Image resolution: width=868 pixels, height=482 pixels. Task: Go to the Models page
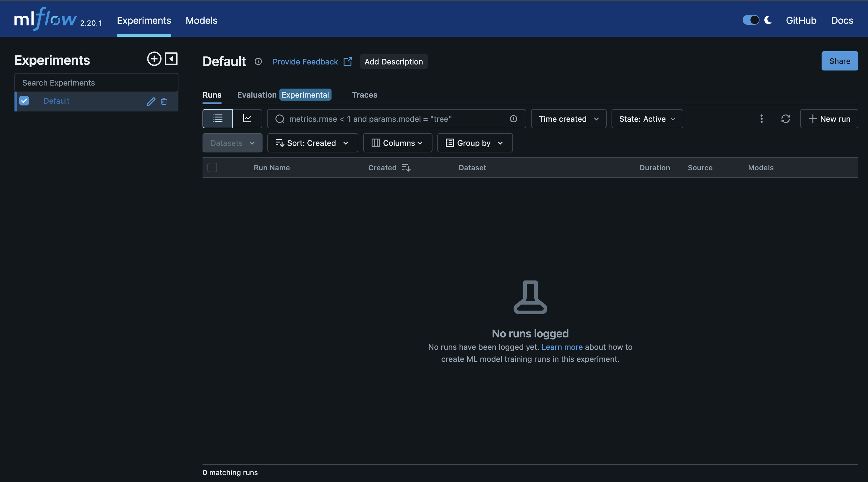201,20
